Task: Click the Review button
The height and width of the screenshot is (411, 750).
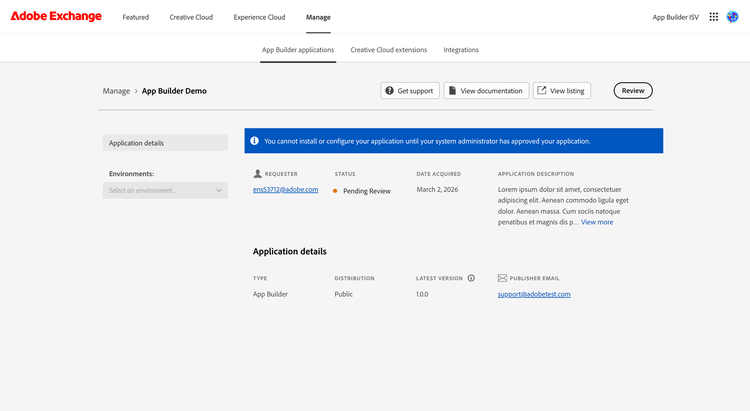Action: click(633, 90)
